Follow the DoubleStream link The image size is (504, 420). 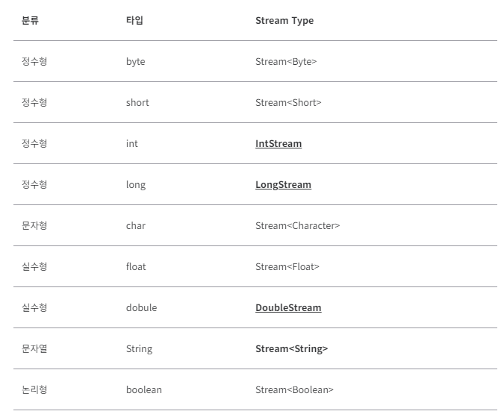[288, 308]
